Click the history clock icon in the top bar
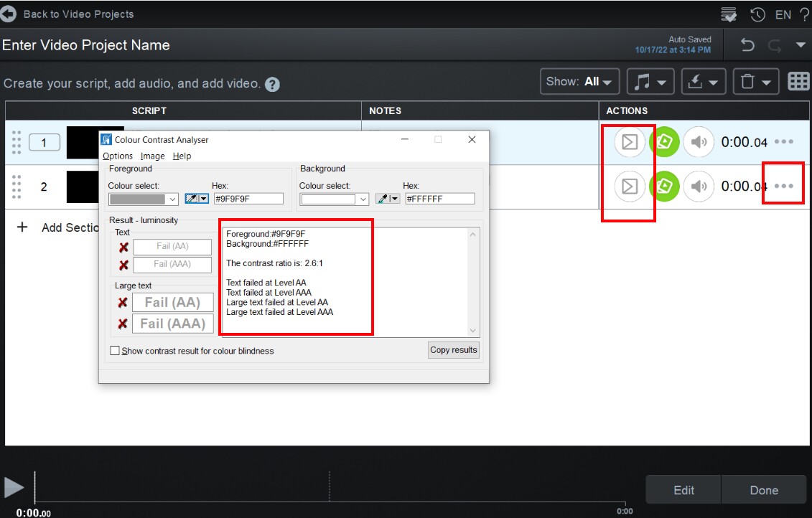This screenshot has height=518, width=812. 758,14
